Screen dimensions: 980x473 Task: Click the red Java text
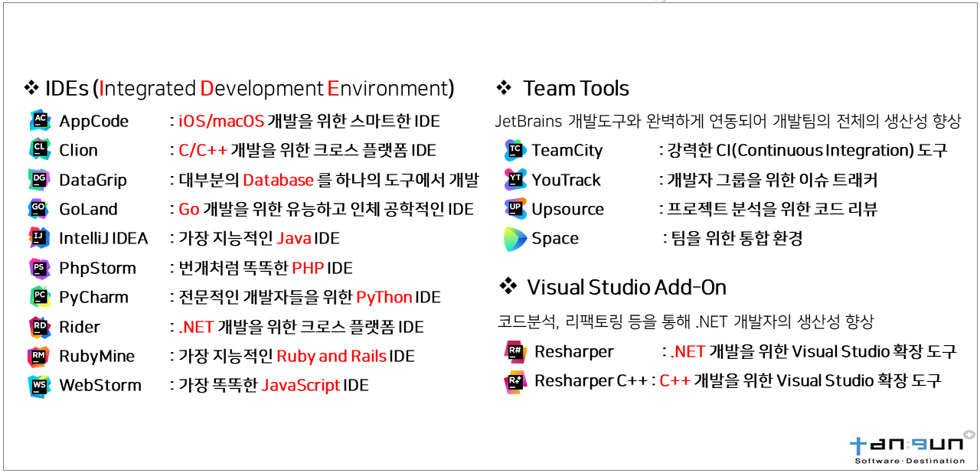(294, 238)
